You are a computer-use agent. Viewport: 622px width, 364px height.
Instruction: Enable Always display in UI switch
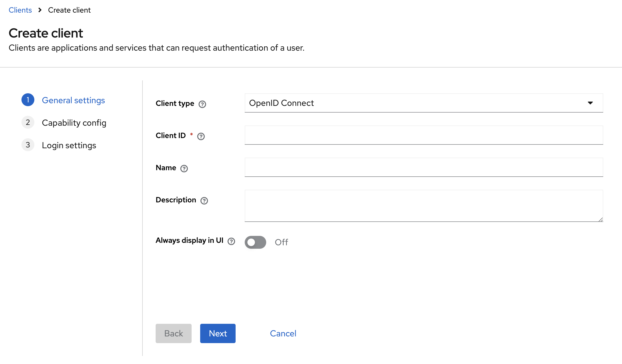pos(255,242)
